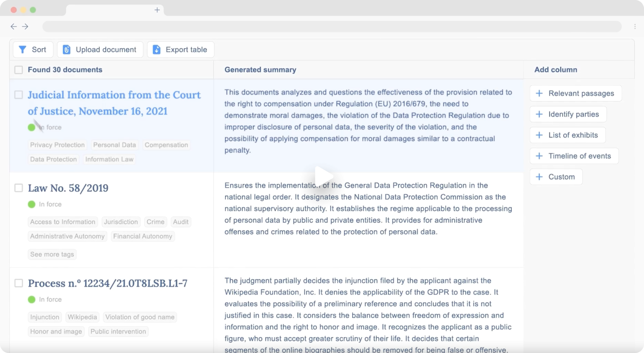Click the plus icon beside Identify parties
The width and height of the screenshot is (644, 353).
539,114
